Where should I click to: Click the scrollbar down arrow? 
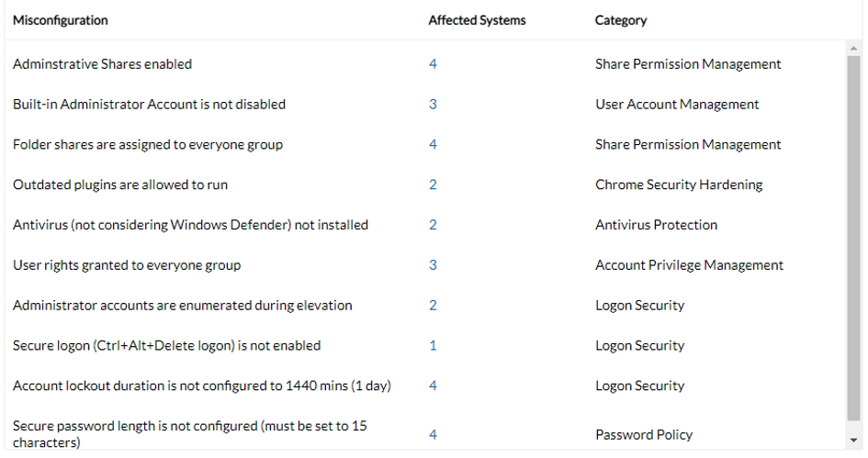click(x=854, y=441)
